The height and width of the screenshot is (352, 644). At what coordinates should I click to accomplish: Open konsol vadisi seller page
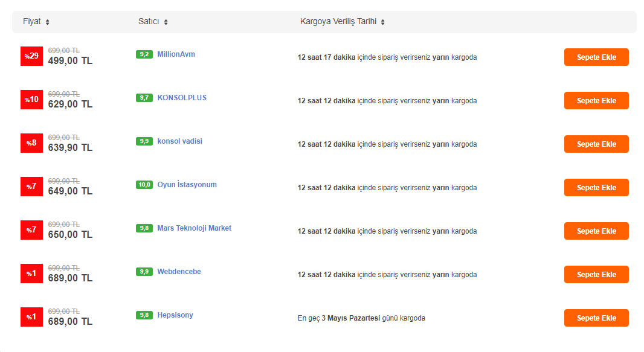(x=180, y=141)
